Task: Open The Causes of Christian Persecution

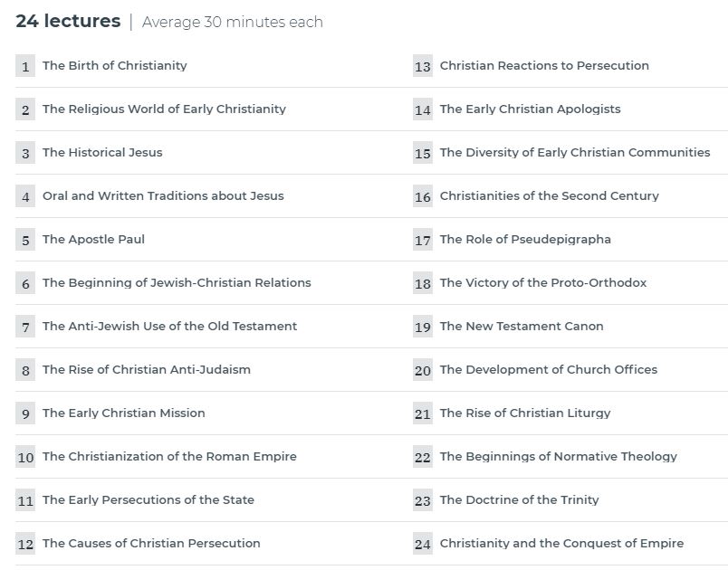Action: click(151, 543)
